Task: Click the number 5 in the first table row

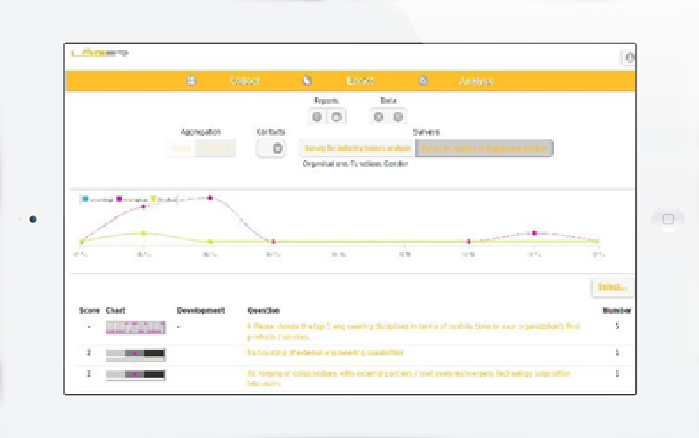Action: click(617, 326)
